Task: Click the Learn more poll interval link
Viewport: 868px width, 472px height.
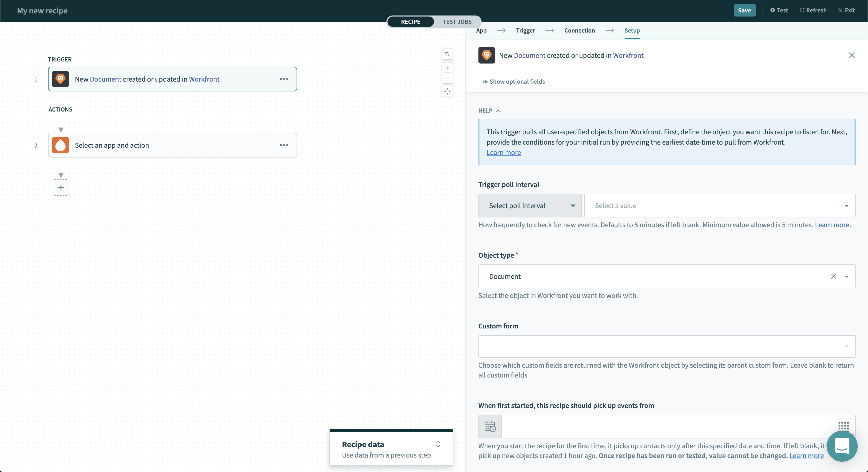Action: pos(832,225)
